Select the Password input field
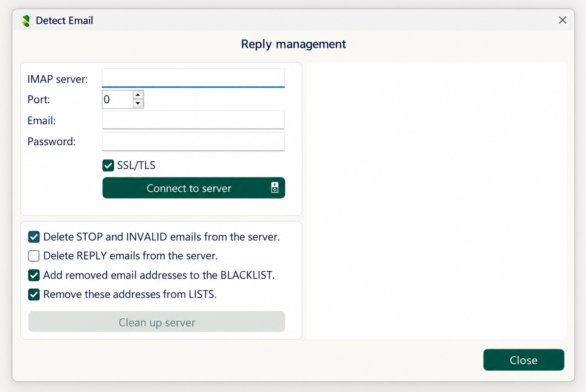586x392 pixels. coord(193,141)
